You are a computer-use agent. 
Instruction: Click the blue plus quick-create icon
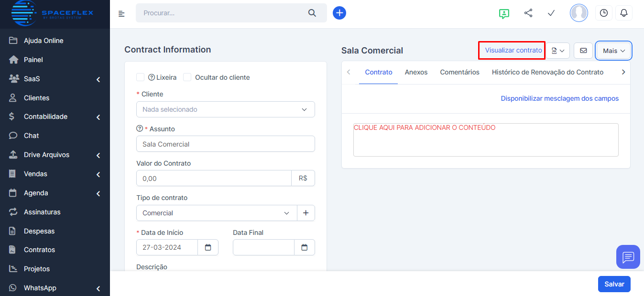[x=339, y=13]
